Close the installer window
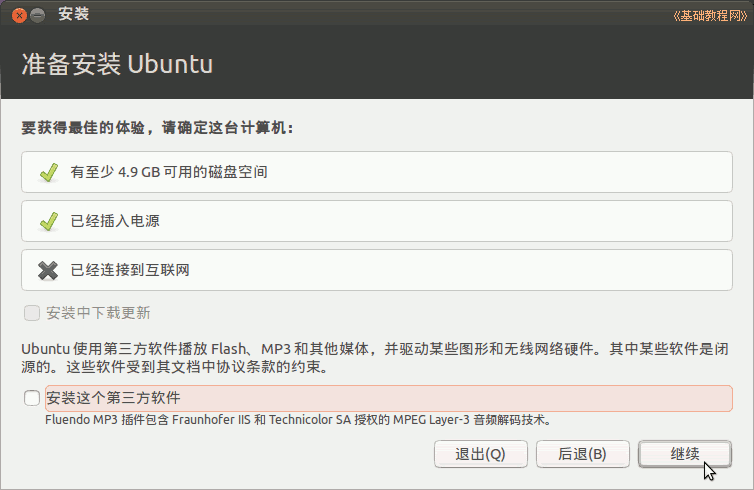This screenshot has width=754, height=490. [x=19, y=15]
